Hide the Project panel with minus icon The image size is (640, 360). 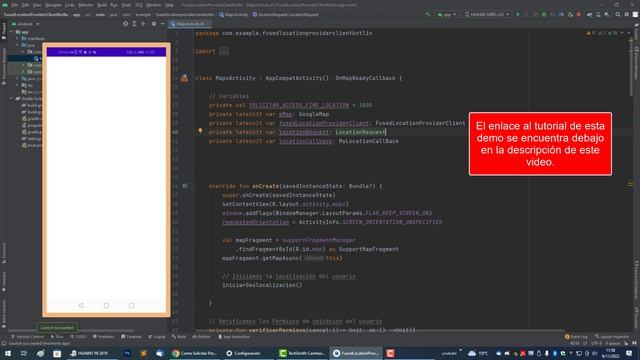(x=162, y=24)
